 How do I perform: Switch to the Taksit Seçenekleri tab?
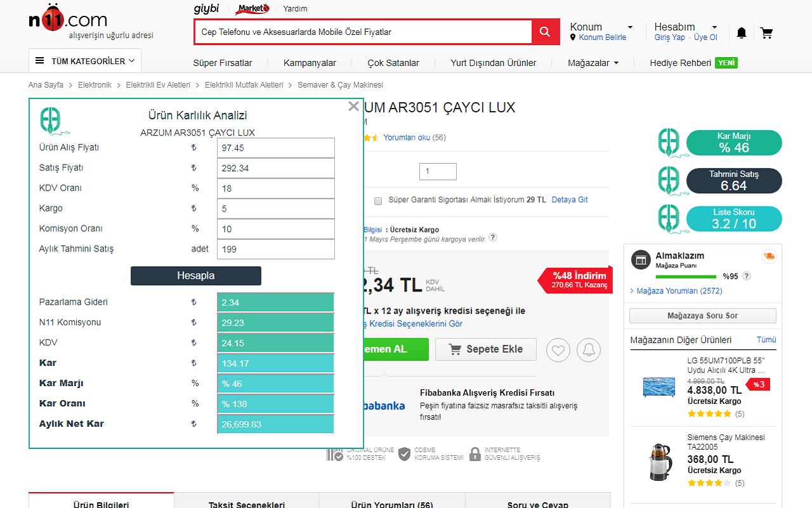246,503
